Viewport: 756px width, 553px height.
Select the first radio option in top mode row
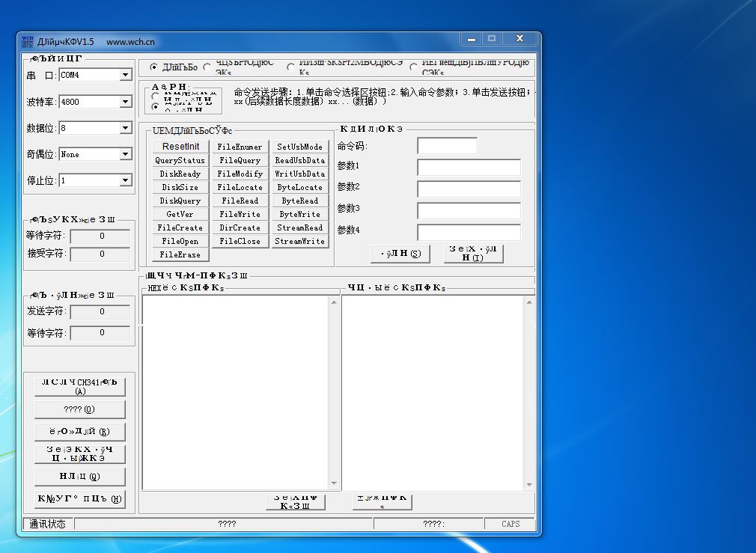tap(154, 67)
